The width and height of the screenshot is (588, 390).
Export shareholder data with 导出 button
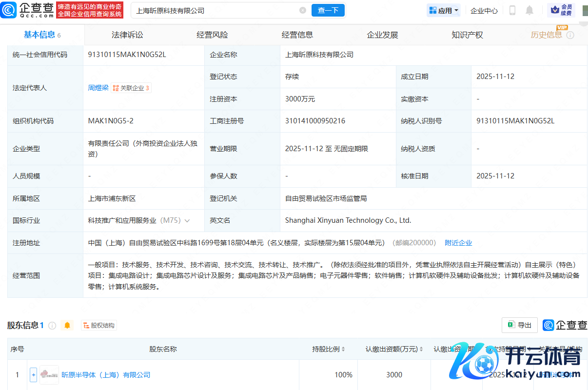519,325
